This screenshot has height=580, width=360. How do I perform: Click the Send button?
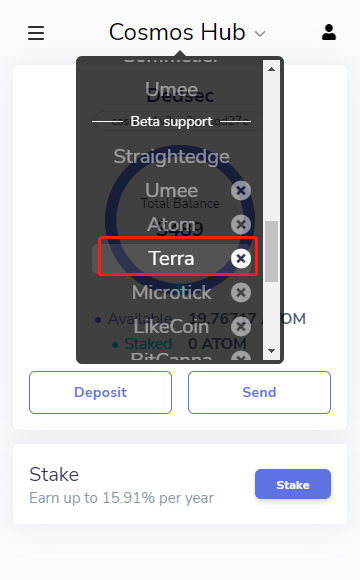tap(259, 392)
